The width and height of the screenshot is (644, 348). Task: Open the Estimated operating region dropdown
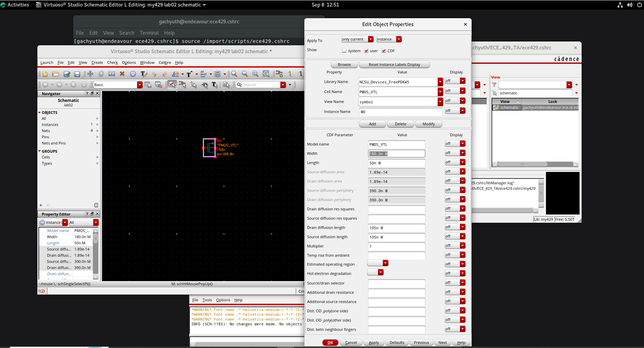(377, 263)
